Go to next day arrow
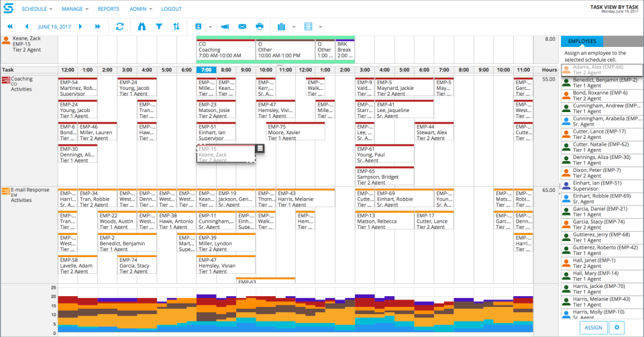The image size is (644, 337). point(80,26)
